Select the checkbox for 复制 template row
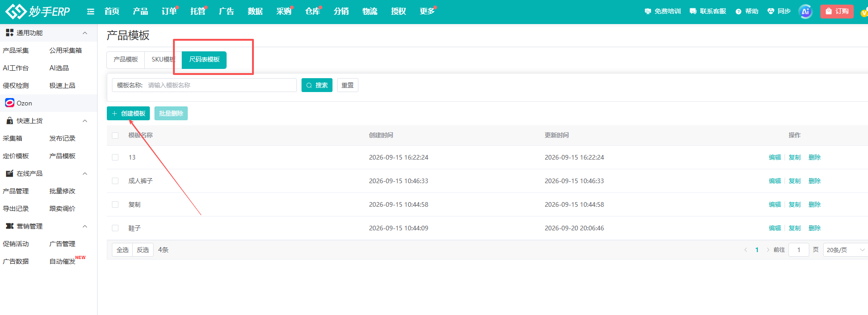This screenshot has height=315, width=868. (x=115, y=204)
